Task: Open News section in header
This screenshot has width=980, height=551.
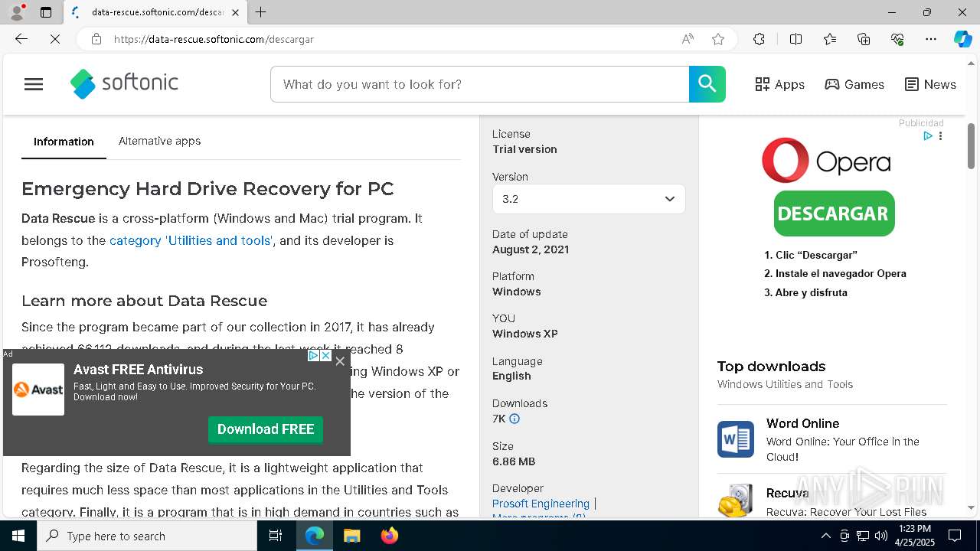Action: (x=930, y=84)
